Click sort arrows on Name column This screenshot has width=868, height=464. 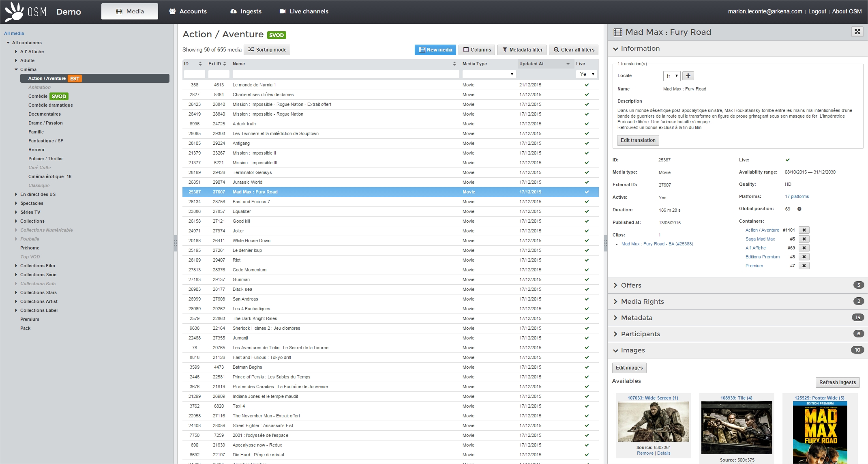(454, 64)
